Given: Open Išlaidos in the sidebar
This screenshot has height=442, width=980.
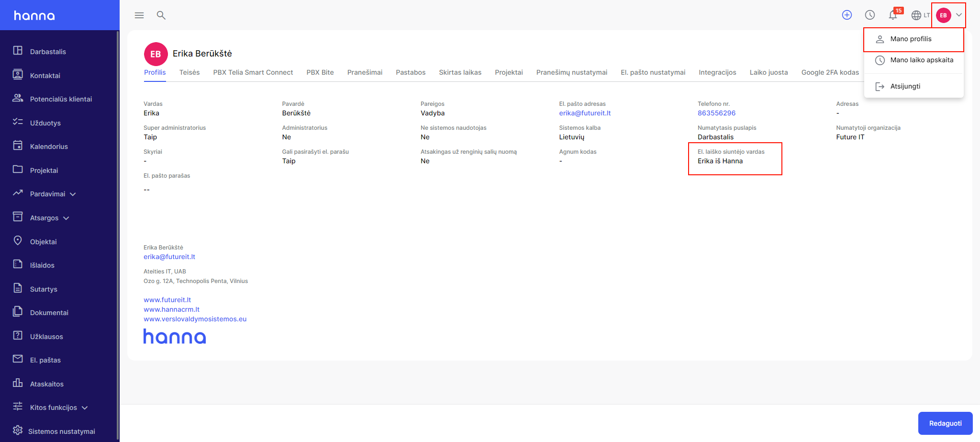Looking at the screenshot, I should [42, 265].
